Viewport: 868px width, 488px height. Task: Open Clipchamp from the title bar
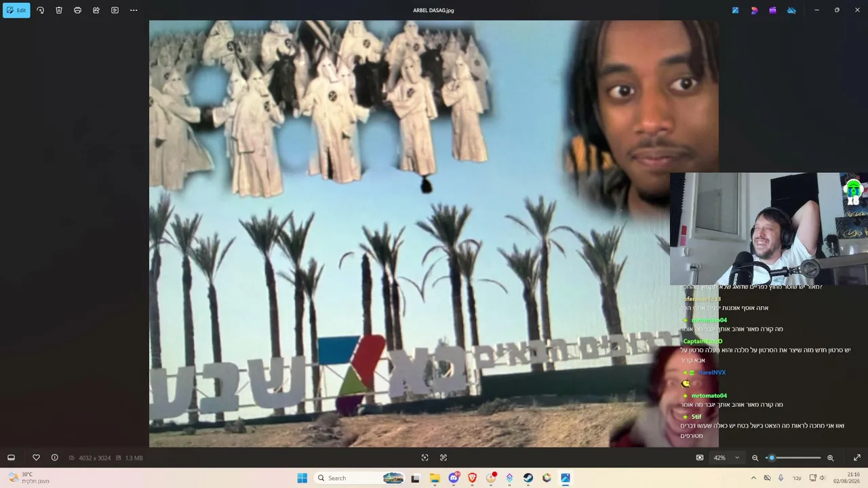pos(772,10)
